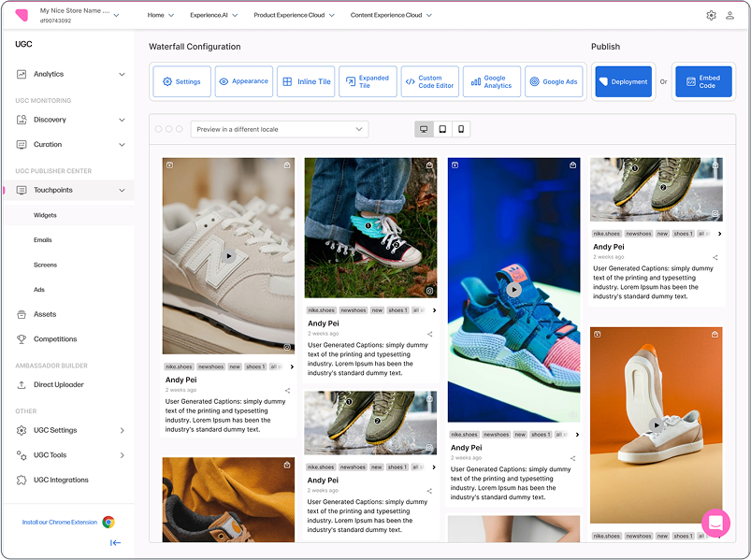Open the user profile icon in header
The height and width of the screenshot is (560, 751).
click(x=728, y=16)
